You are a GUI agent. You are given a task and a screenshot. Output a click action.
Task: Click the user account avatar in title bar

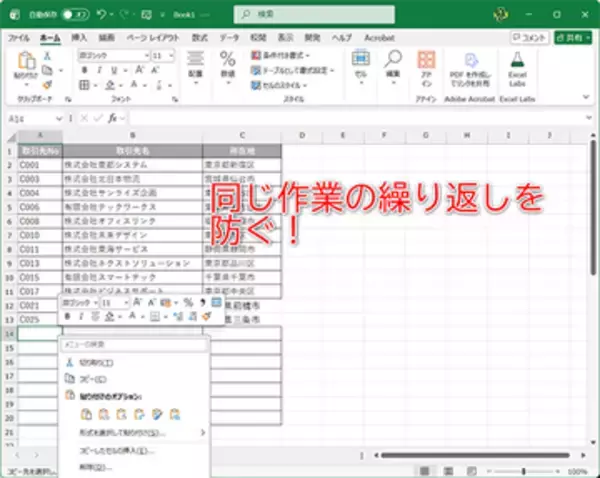point(501,15)
